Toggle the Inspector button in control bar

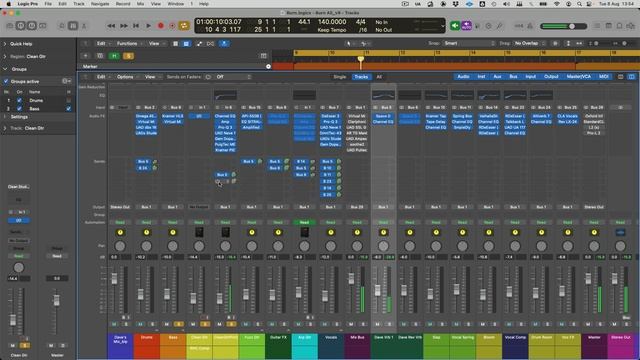(21, 26)
